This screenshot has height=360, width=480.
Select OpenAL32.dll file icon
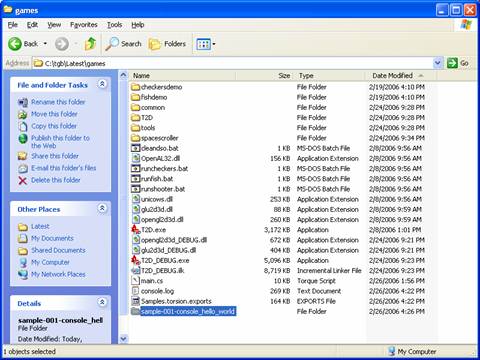[135, 158]
